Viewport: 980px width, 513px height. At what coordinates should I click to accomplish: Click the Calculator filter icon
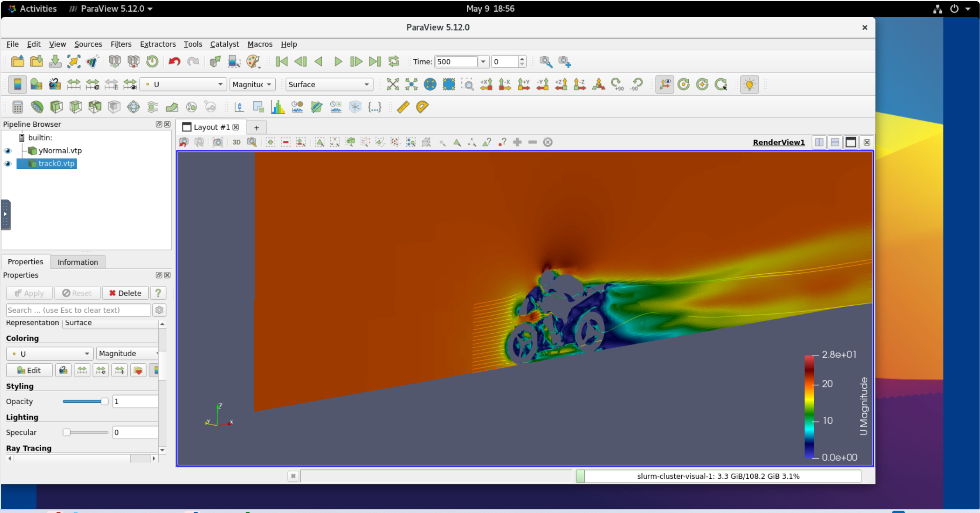18,107
